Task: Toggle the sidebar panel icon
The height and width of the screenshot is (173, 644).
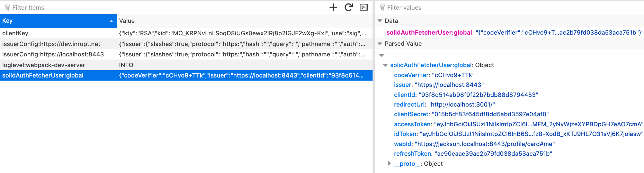Action: click(364, 7)
